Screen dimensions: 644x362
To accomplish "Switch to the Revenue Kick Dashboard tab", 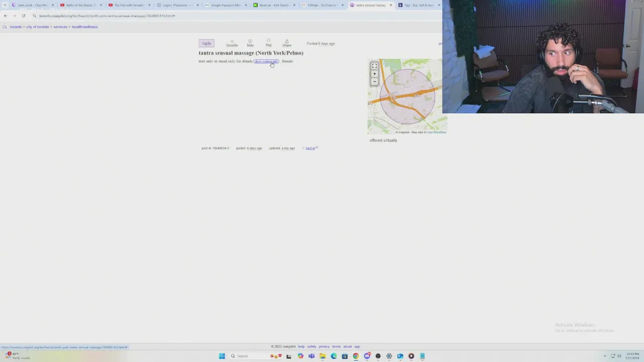I will pos(274,5).
